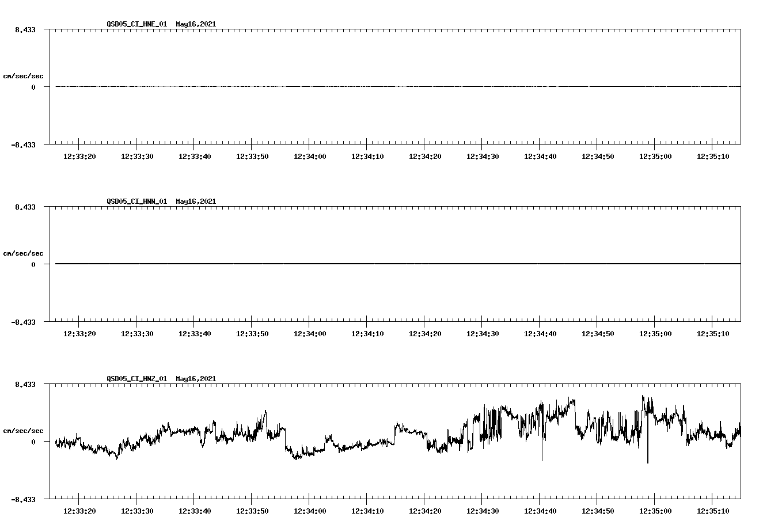Click the peak amplitude burst near 12:35:00 on HNZ
The height and width of the screenshot is (532, 782).
coord(643,398)
